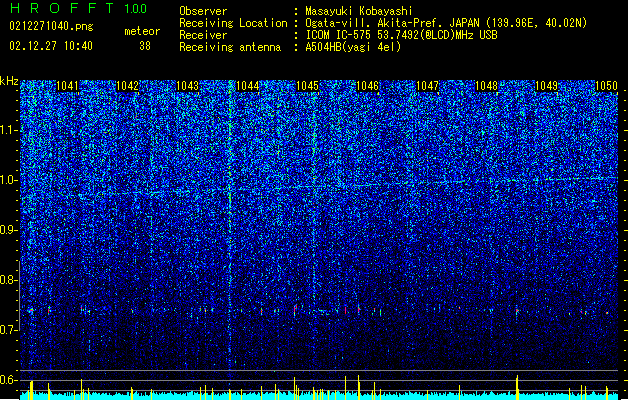This screenshot has height=400, width=629.
Task: Click the timestamp 02.12.27 10:40
Action: point(51,46)
